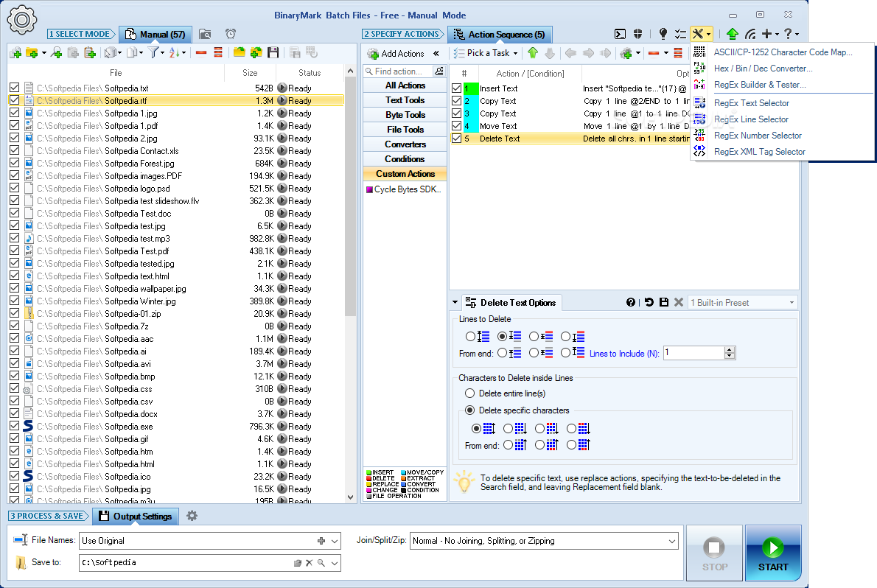The image size is (877, 588).
Task: Collapse the Add Actions panel with double chevron
Action: tap(436, 54)
